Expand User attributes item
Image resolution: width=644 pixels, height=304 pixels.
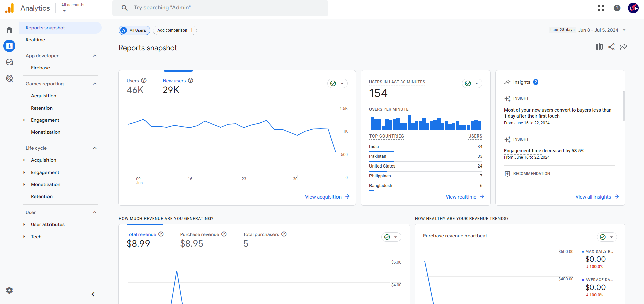[x=24, y=224]
